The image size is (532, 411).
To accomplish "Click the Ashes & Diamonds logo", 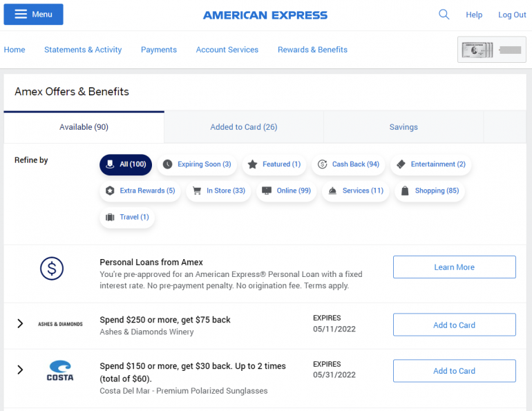I will pyautogui.click(x=60, y=324).
